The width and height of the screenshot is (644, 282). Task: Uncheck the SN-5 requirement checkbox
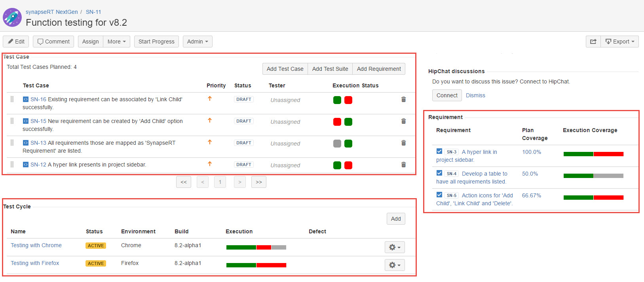(x=439, y=195)
